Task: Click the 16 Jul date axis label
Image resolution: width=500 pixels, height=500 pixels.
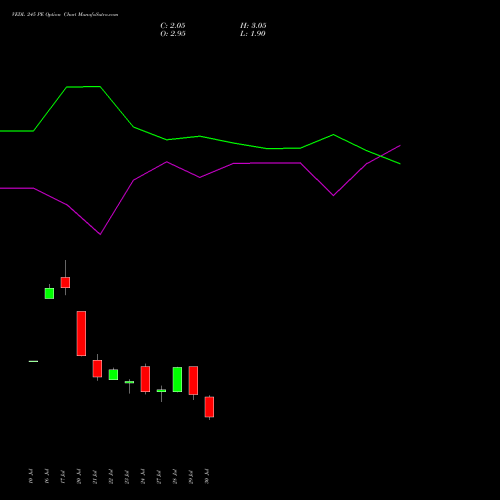Action: click(x=47, y=476)
